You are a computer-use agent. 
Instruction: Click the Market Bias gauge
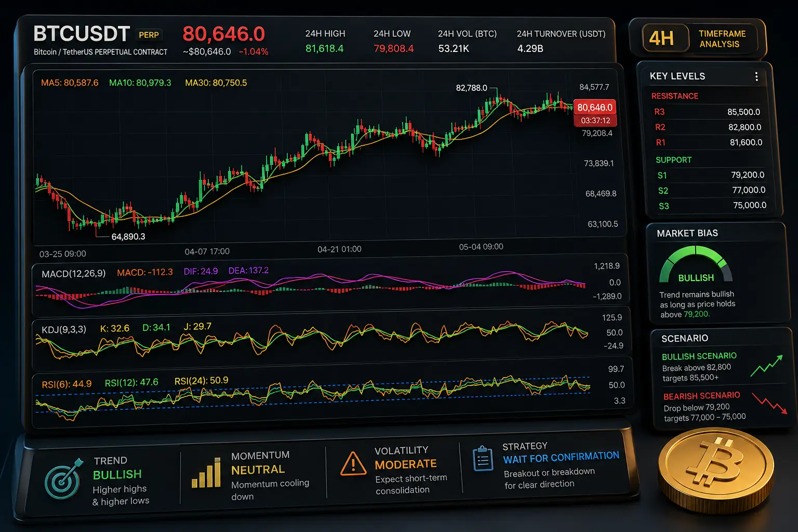point(696,265)
